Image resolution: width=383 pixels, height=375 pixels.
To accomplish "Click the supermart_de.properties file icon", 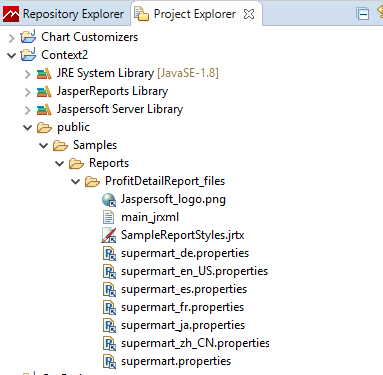I will 109,254.
